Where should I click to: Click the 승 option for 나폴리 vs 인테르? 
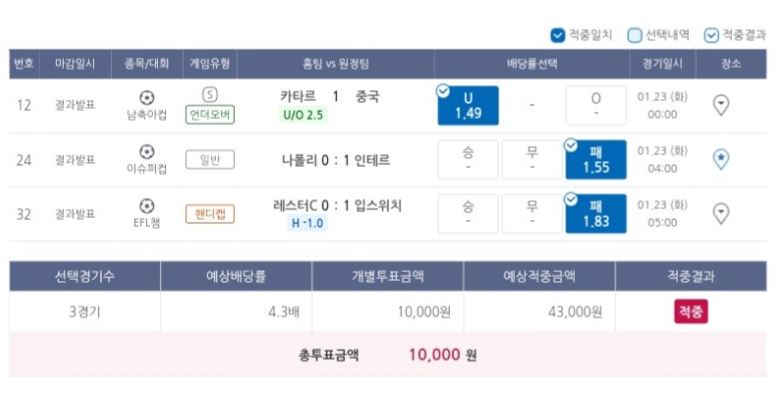click(x=468, y=159)
